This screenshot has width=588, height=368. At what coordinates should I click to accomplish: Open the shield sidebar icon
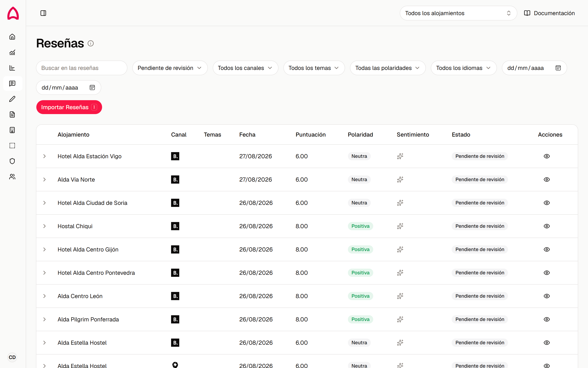click(x=12, y=161)
